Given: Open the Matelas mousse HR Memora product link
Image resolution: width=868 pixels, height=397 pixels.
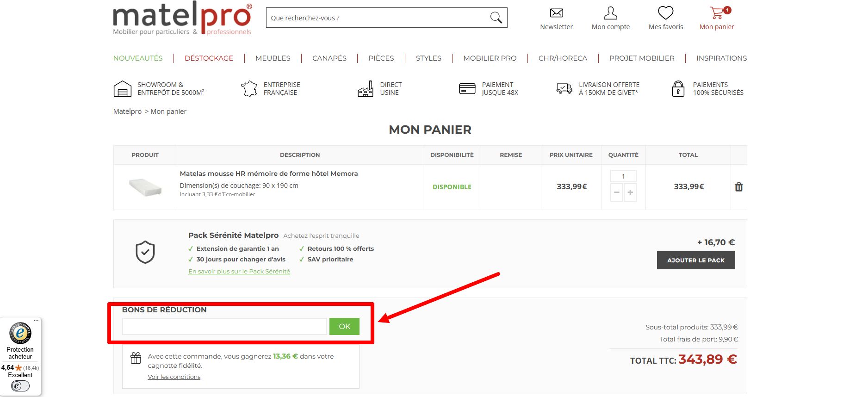Looking at the screenshot, I should [269, 174].
